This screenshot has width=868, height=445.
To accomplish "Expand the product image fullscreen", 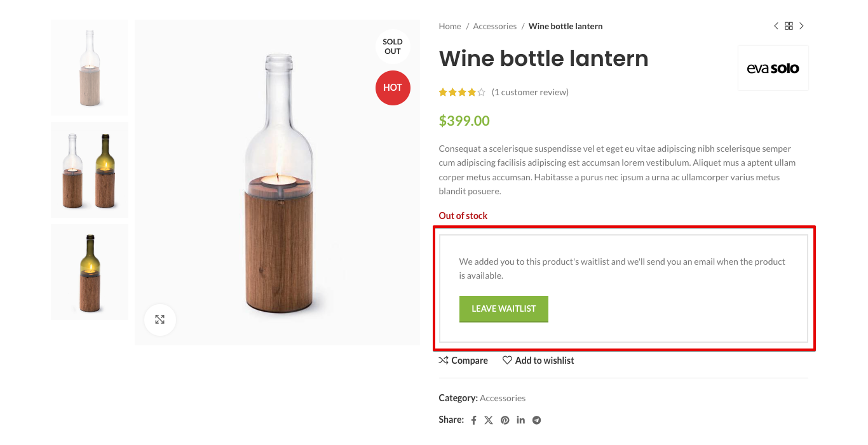I will pos(160,320).
